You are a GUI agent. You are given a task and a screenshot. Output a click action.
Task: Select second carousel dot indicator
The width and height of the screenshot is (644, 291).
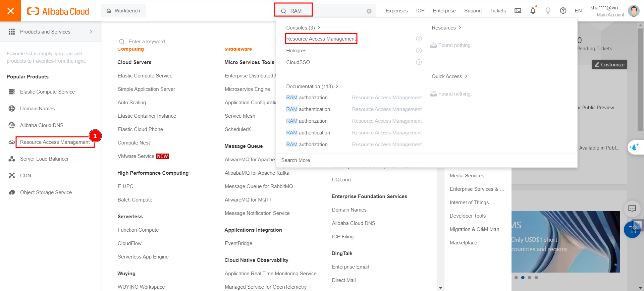pos(523,278)
